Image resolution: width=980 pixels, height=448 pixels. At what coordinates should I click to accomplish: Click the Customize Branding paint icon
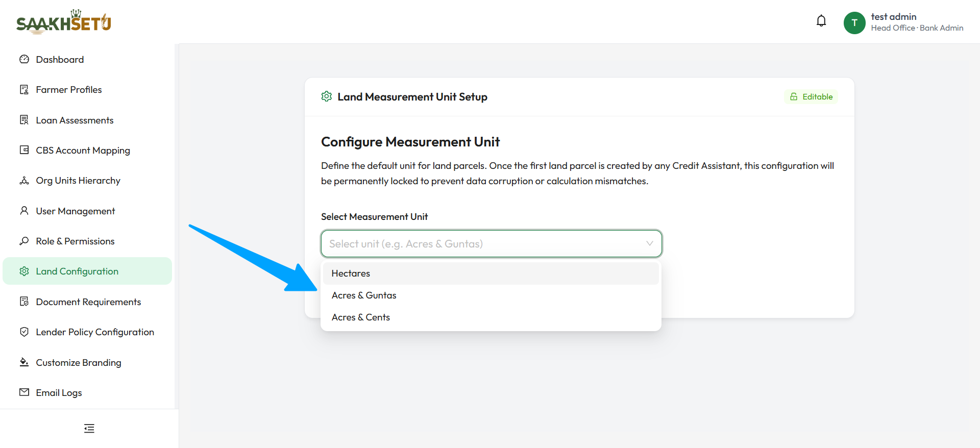click(x=24, y=362)
